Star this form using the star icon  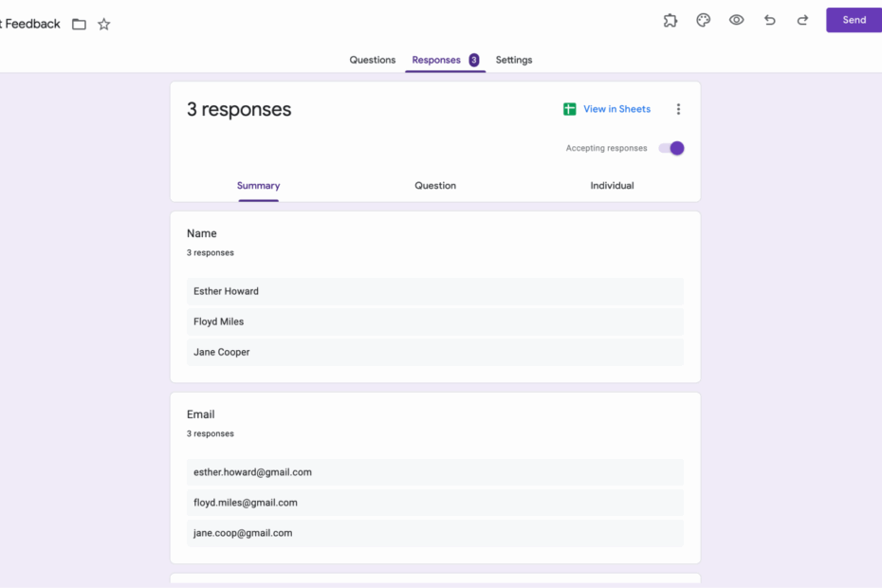coord(103,24)
